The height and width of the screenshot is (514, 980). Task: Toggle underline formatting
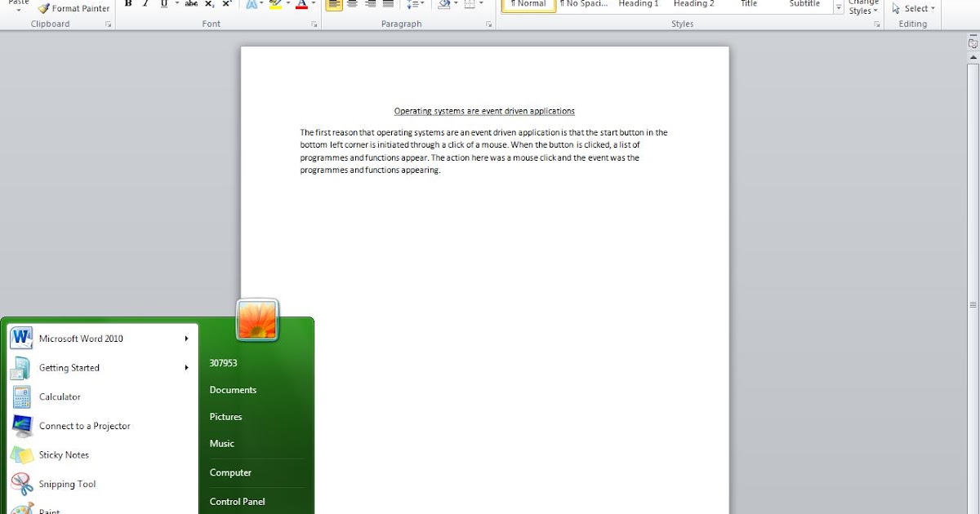pos(164,4)
